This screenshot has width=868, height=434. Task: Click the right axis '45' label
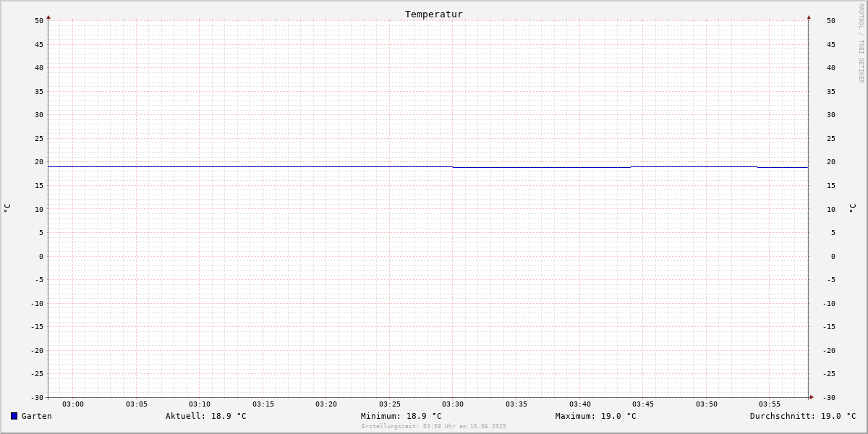click(x=831, y=44)
